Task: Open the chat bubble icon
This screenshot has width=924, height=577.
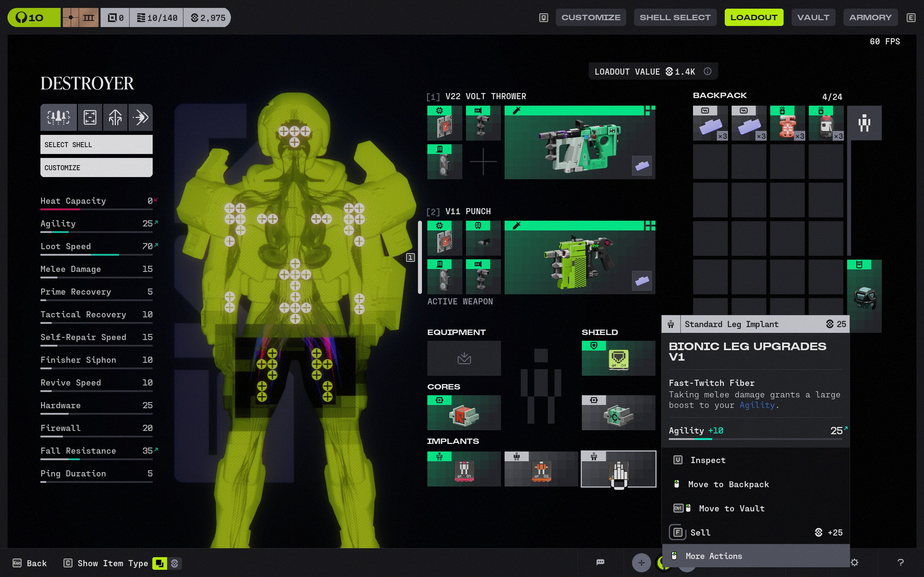Action: (600, 562)
